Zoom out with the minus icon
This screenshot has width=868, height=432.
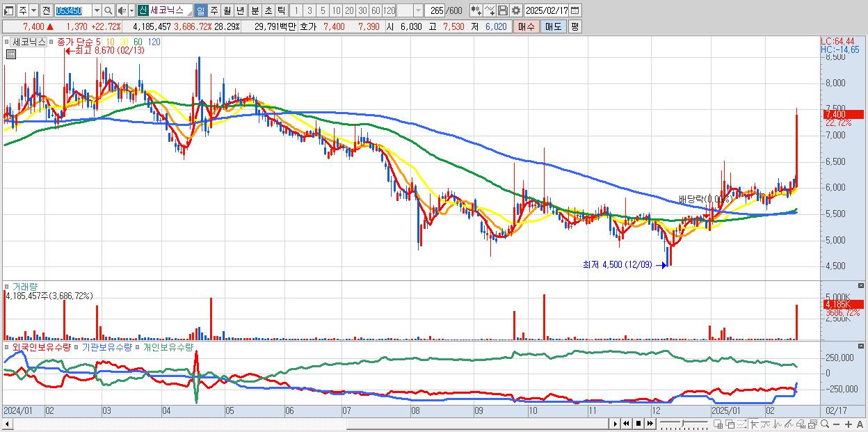pyautogui.click(x=838, y=424)
